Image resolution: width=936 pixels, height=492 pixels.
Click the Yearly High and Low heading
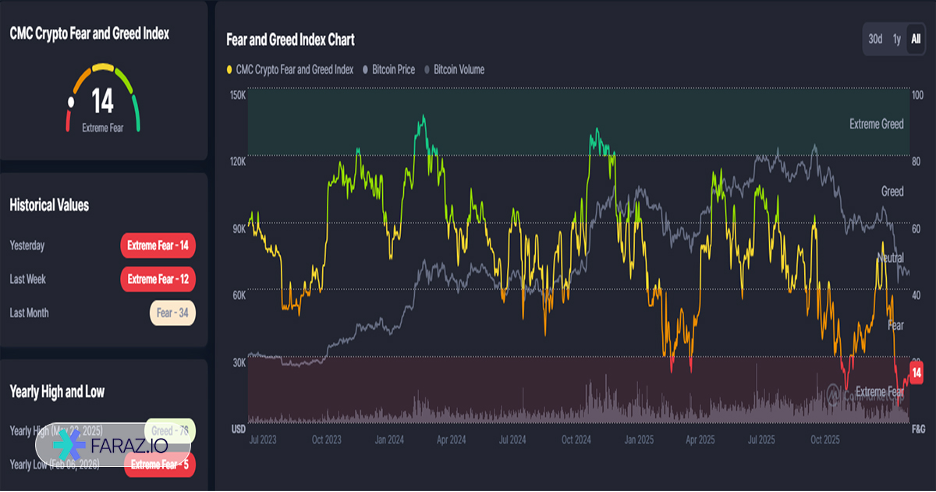tap(57, 392)
